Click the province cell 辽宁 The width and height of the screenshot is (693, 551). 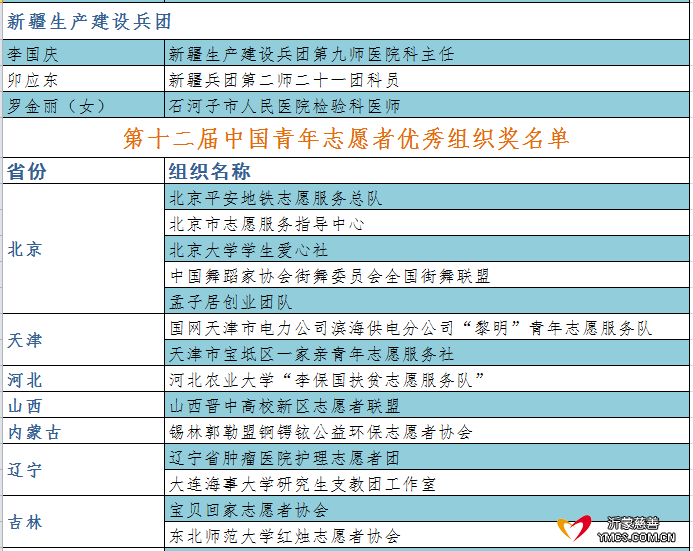[x=84, y=470]
